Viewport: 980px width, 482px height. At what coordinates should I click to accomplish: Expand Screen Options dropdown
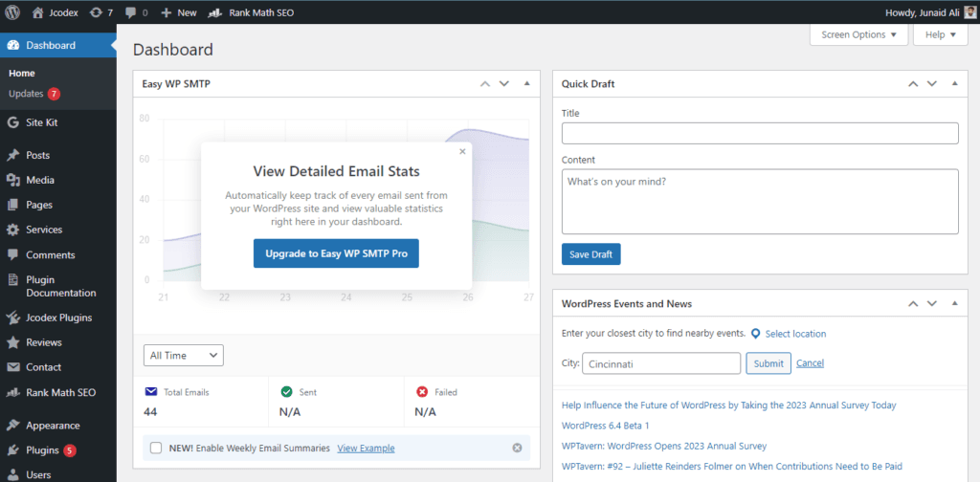point(858,35)
